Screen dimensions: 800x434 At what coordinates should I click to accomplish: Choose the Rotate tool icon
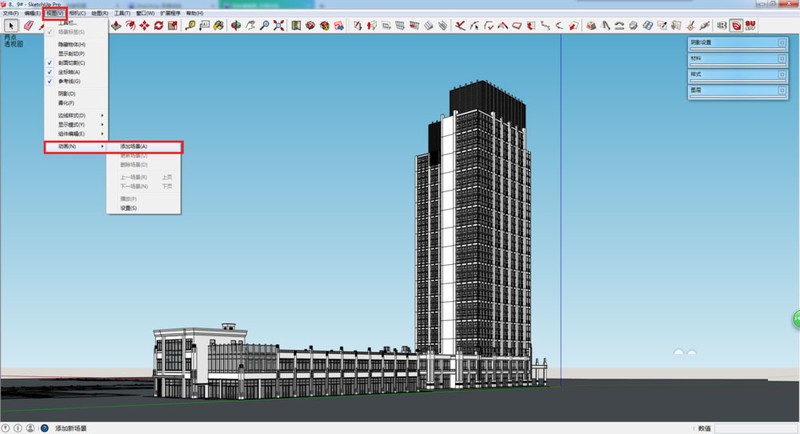[x=162, y=25]
